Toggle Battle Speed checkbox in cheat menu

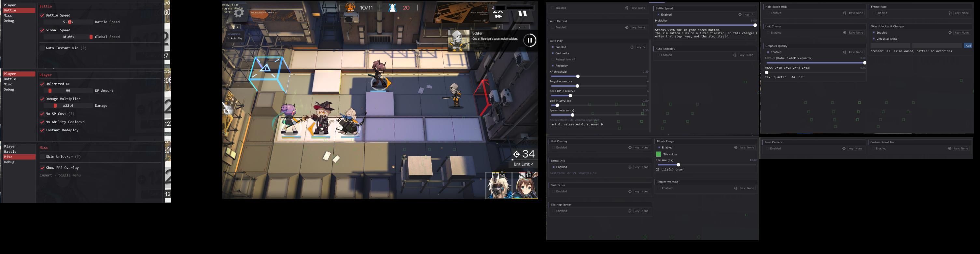42,16
